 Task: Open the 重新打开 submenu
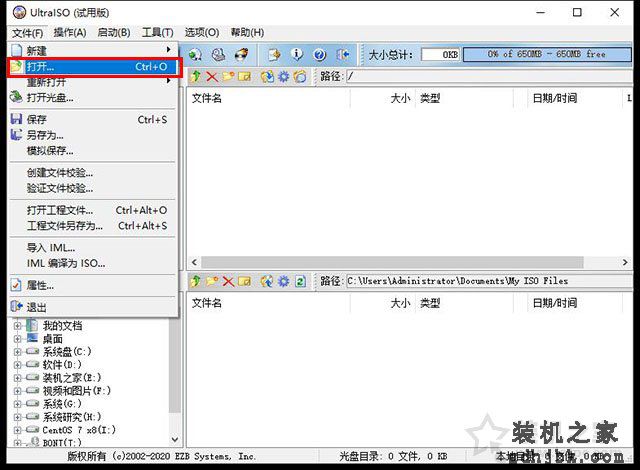point(94,82)
